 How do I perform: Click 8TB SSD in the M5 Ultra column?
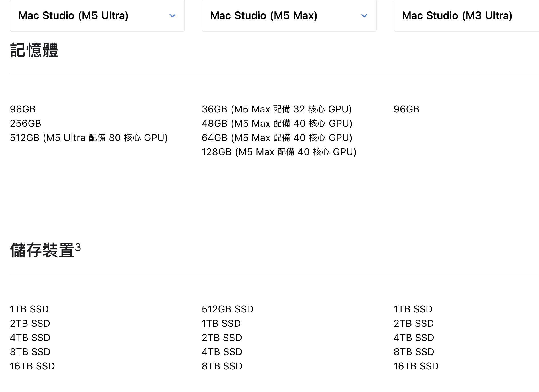[x=30, y=352]
